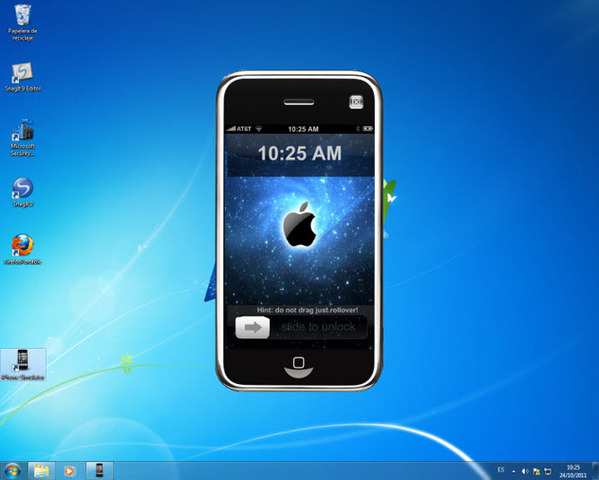Viewport: 599px width, 480px height.
Task: Open the volume speaker tray icon
Action: click(525, 471)
